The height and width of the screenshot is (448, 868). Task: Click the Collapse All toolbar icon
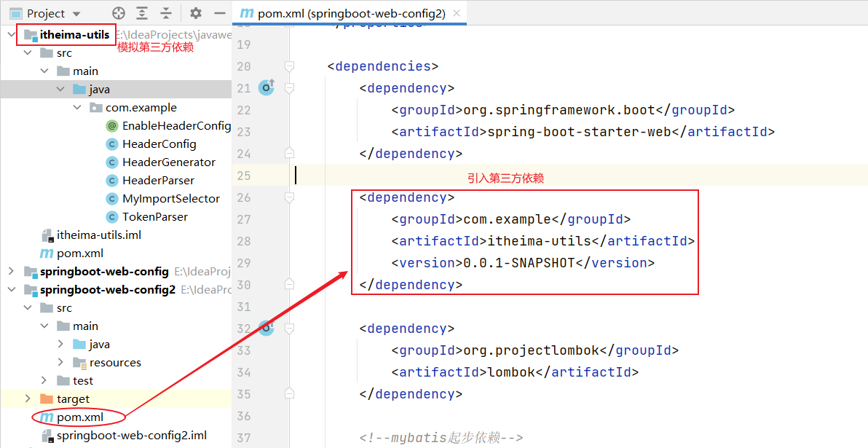coord(166,13)
